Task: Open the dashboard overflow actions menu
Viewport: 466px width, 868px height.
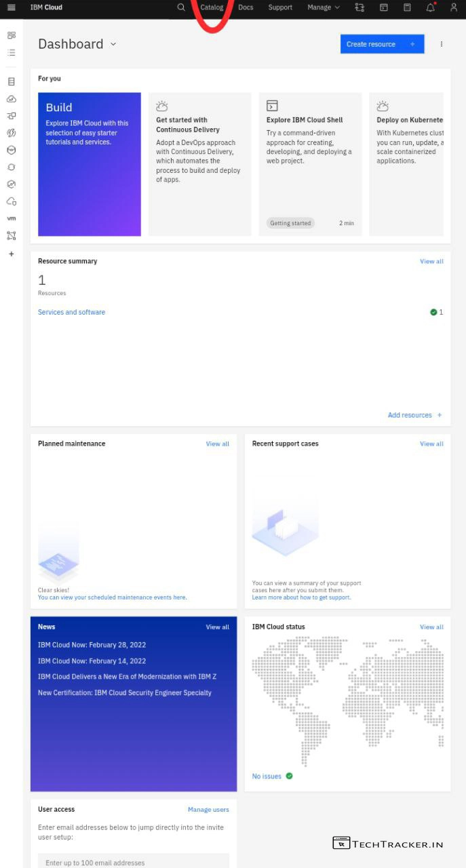Action: click(x=441, y=44)
